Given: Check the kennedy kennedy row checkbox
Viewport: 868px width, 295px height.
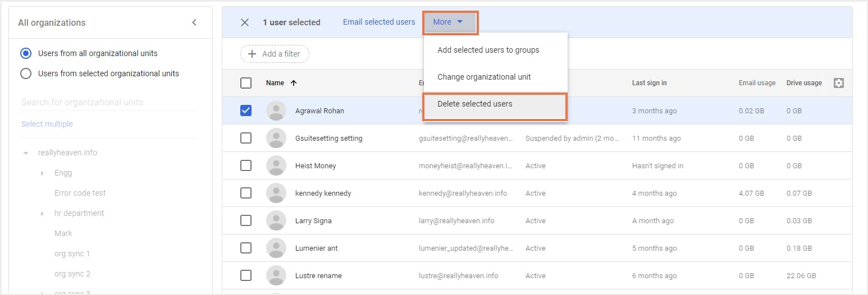Looking at the screenshot, I should [x=246, y=193].
